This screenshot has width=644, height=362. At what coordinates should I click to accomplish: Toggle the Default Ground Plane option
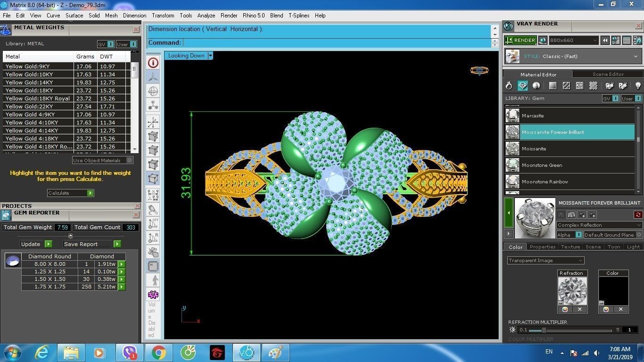[613, 235]
